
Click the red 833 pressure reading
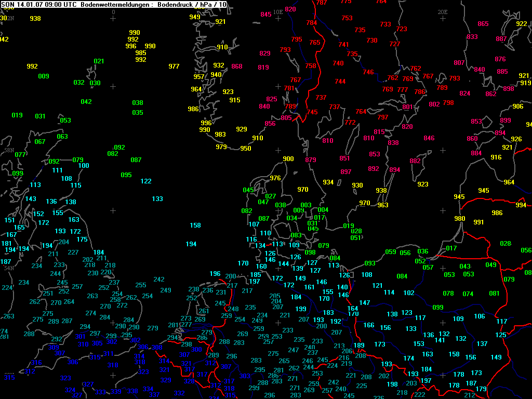coord(472,37)
